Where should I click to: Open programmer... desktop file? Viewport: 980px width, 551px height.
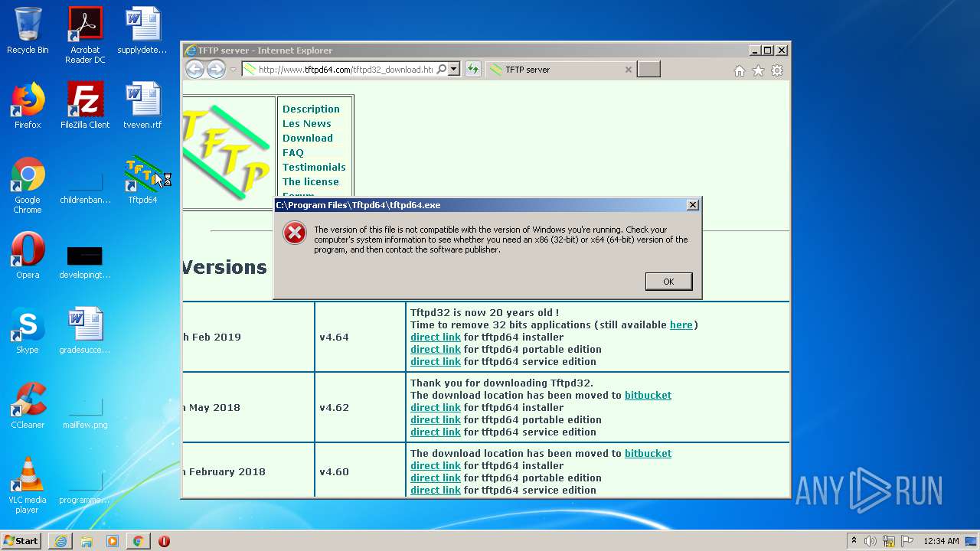coord(85,488)
